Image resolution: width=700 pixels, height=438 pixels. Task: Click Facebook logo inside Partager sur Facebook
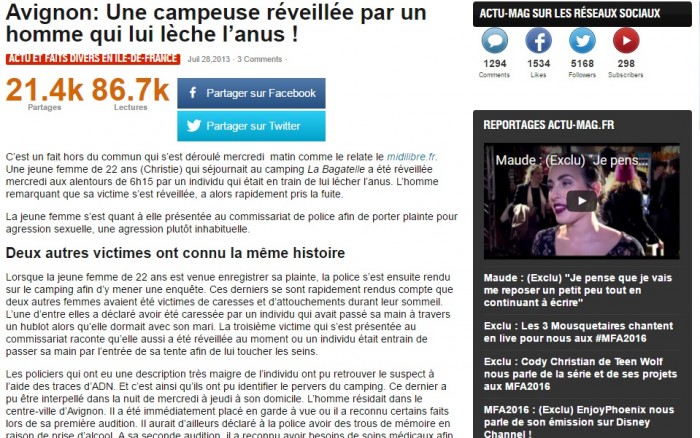click(193, 93)
